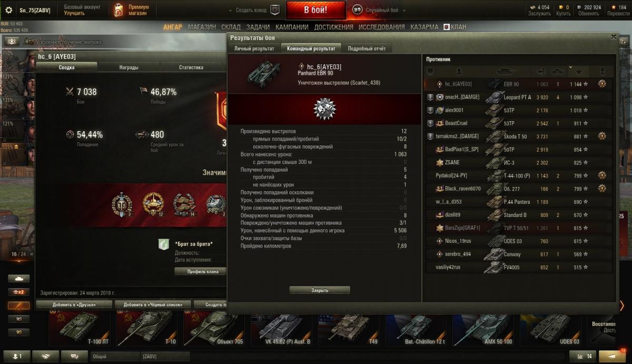The width and height of the screenshot is (632, 364).
Task: Sort enemy list by experience star column
Action: (579, 71)
